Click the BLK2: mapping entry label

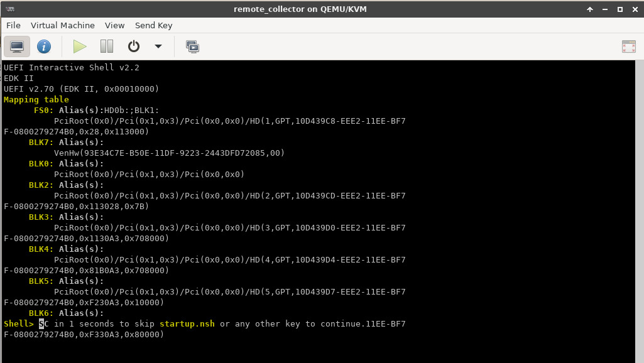point(41,185)
